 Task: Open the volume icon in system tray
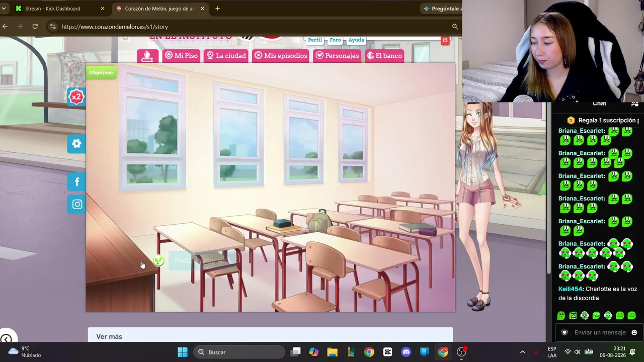[x=577, y=352]
